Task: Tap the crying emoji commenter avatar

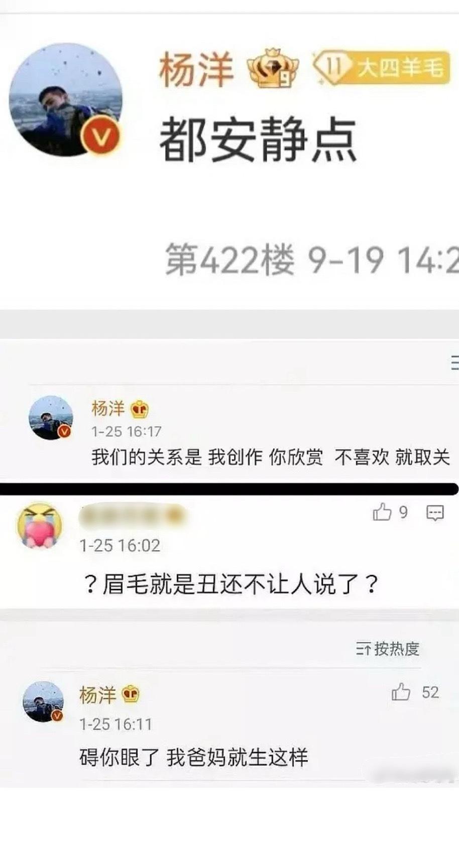Action: tap(40, 525)
